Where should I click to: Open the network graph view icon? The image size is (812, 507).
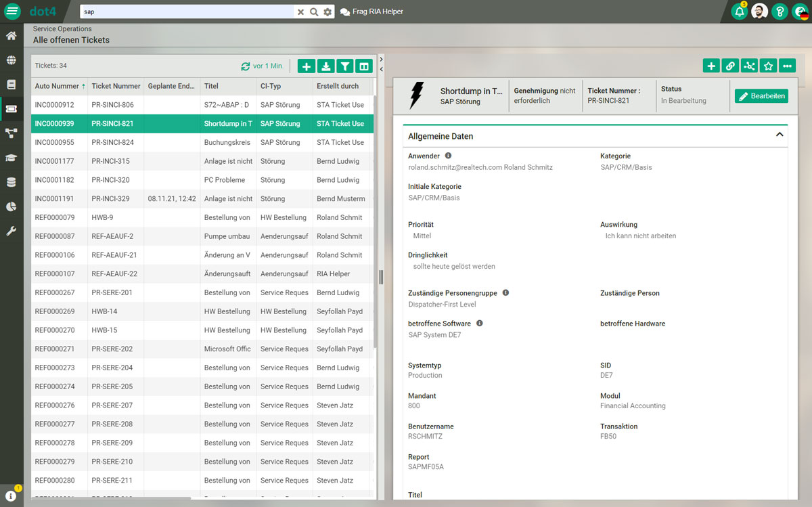click(749, 66)
